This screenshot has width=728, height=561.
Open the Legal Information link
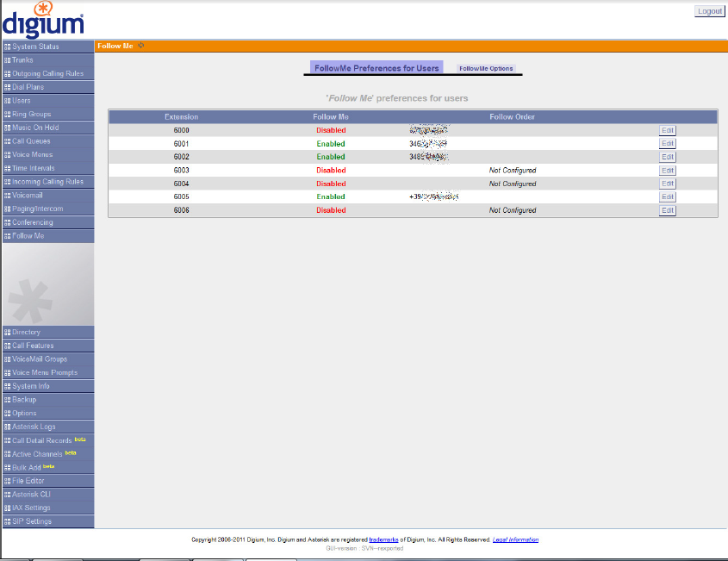tap(515, 539)
